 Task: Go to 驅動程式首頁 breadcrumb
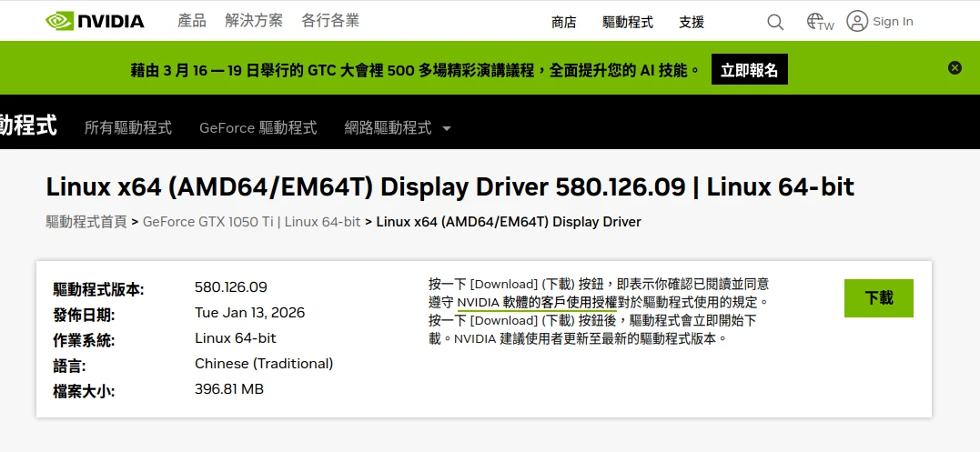(x=86, y=221)
